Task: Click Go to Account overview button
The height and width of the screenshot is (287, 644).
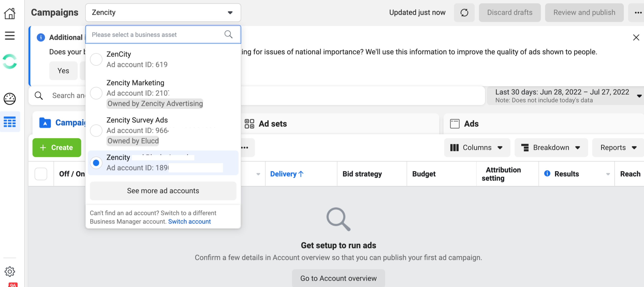Action: [338, 278]
